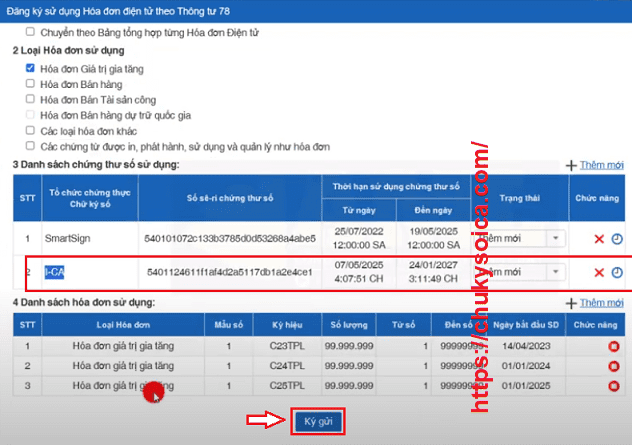Click C24TPL symbol cell
The width and height of the screenshot is (632, 445).
287,366
